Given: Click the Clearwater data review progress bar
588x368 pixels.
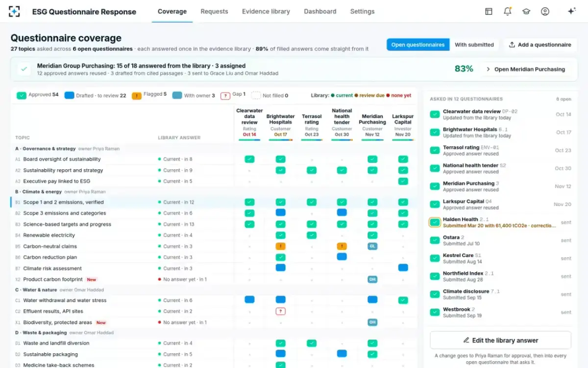Looking at the screenshot, I should point(249,140).
